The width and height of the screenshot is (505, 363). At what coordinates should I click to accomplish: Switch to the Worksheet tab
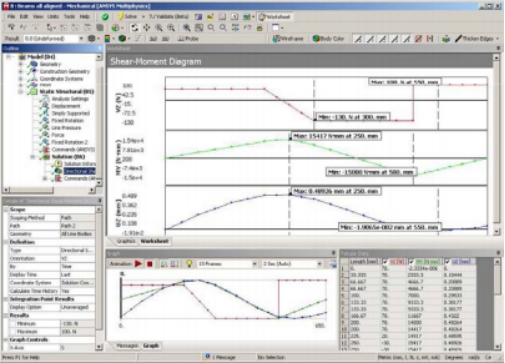coord(154,241)
